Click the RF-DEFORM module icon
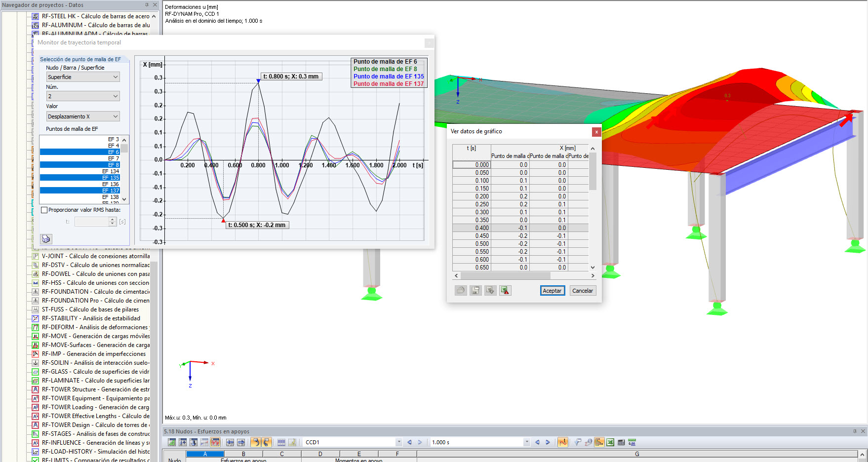The image size is (868, 462). [35, 327]
